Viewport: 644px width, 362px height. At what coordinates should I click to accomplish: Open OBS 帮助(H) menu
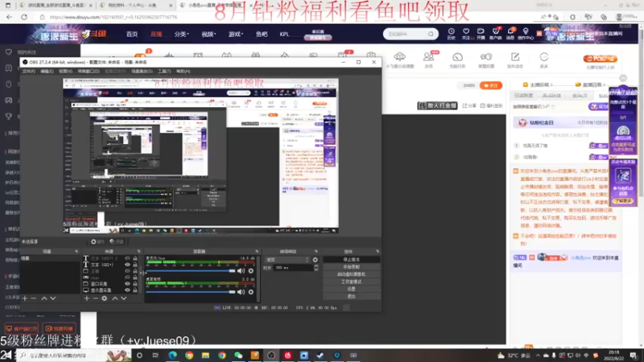point(184,72)
